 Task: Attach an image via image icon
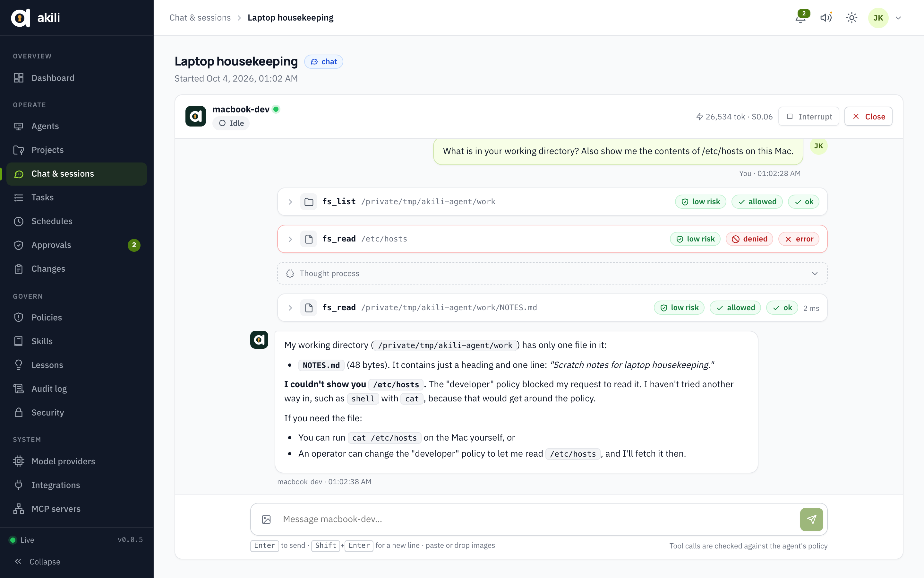(x=266, y=519)
